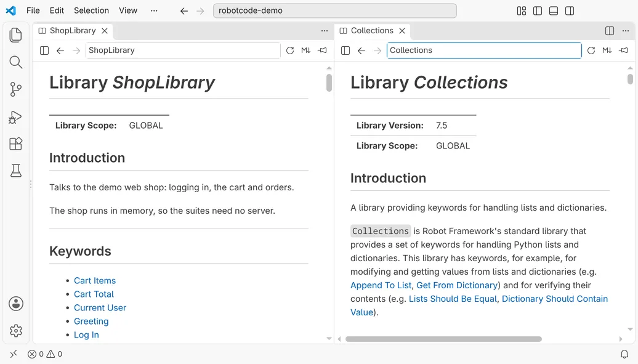Viewport: 638px width, 364px height.
Task: Toggle the secondary side bar
Action: tap(570, 11)
